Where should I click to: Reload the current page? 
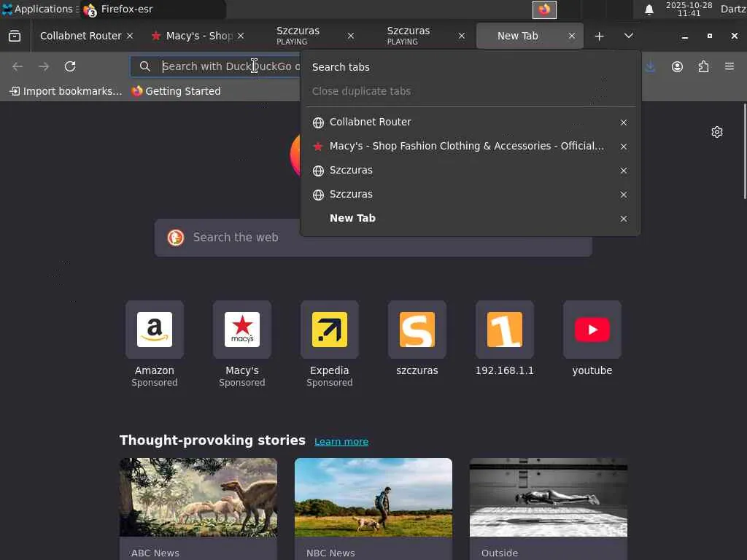coord(70,66)
